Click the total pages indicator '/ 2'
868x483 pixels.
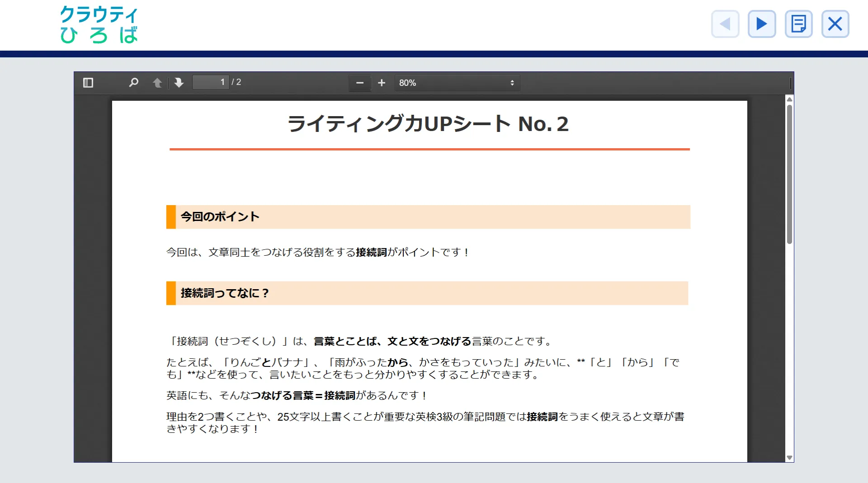(x=236, y=82)
